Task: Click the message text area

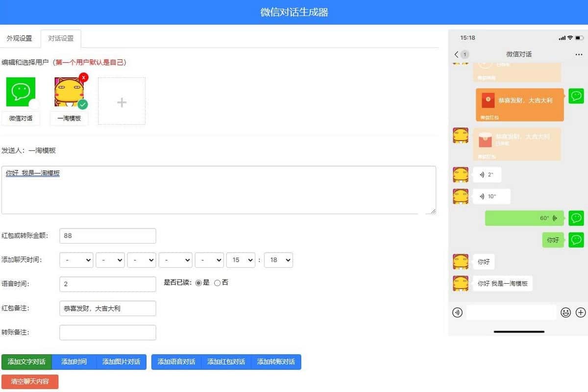Action: [x=219, y=190]
